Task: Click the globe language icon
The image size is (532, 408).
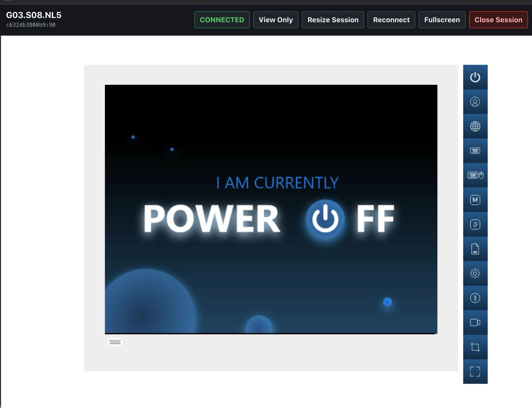Action: (475, 126)
